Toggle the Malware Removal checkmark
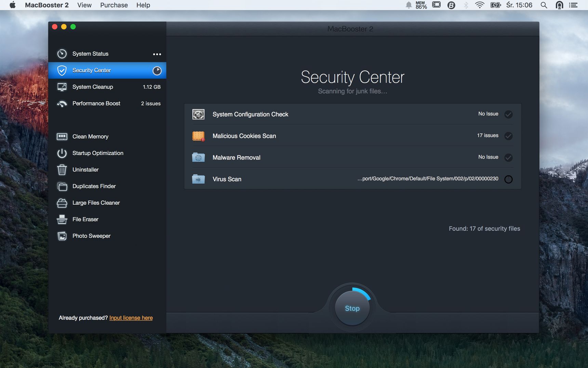Image resolution: width=588 pixels, height=368 pixels. [508, 157]
